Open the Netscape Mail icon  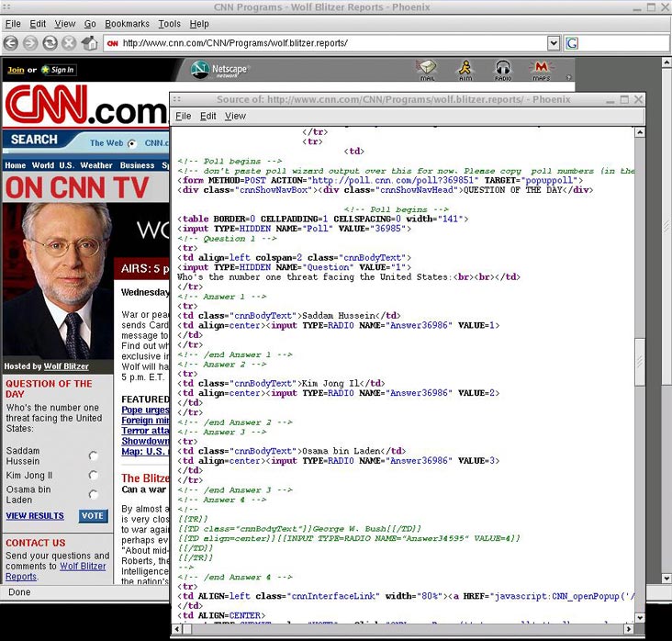point(427,71)
